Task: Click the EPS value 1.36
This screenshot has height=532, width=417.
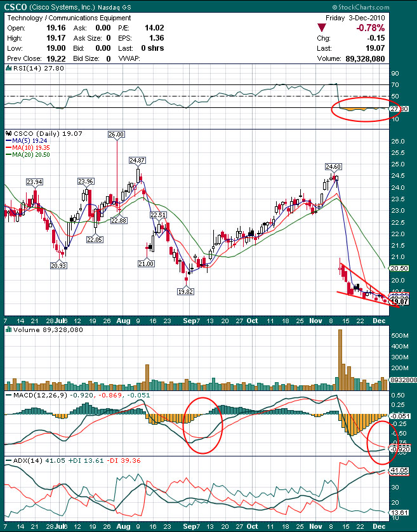Action: tap(156, 38)
